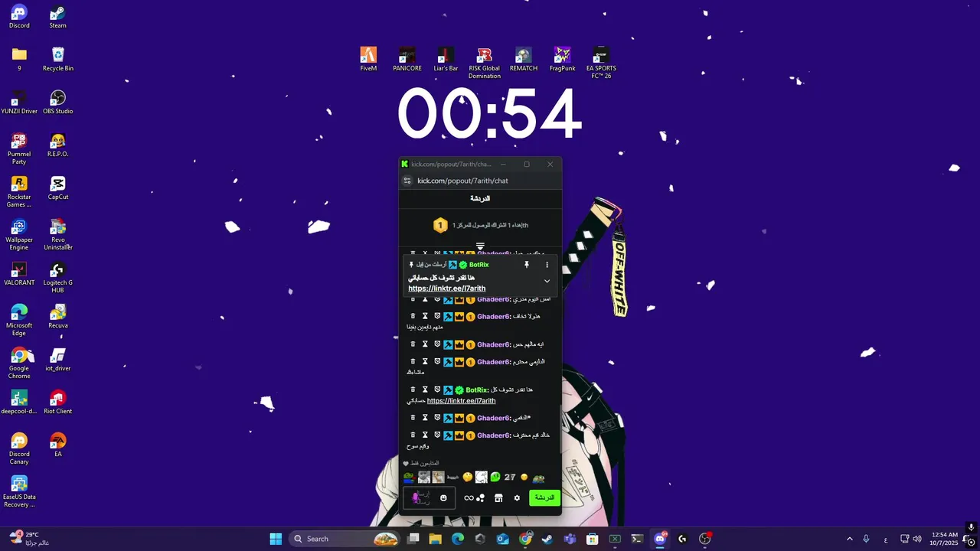Open linktr.ee link in BotRix chat message
The width and height of the screenshot is (980, 551).
point(461,401)
